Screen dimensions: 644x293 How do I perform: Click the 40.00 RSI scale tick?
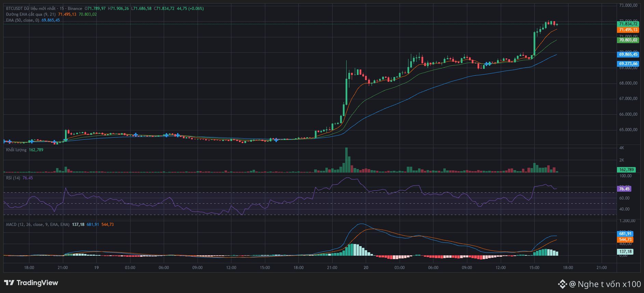pos(625,209)
